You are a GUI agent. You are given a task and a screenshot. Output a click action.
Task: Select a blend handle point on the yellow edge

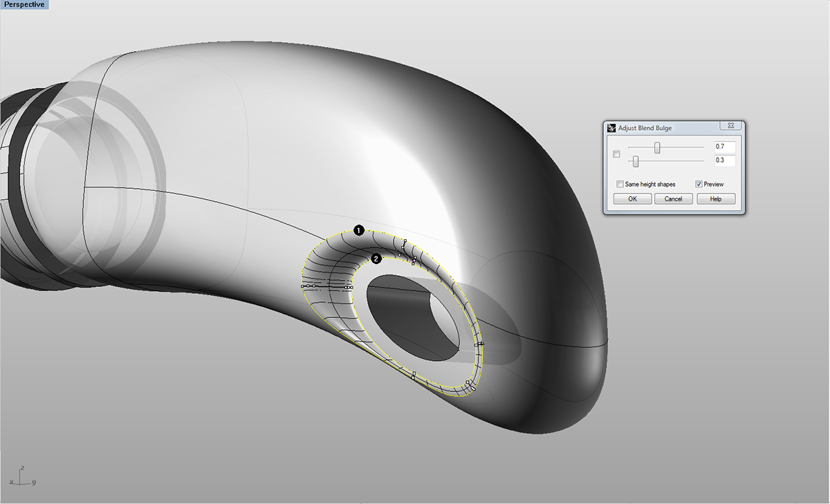point(302,286)
